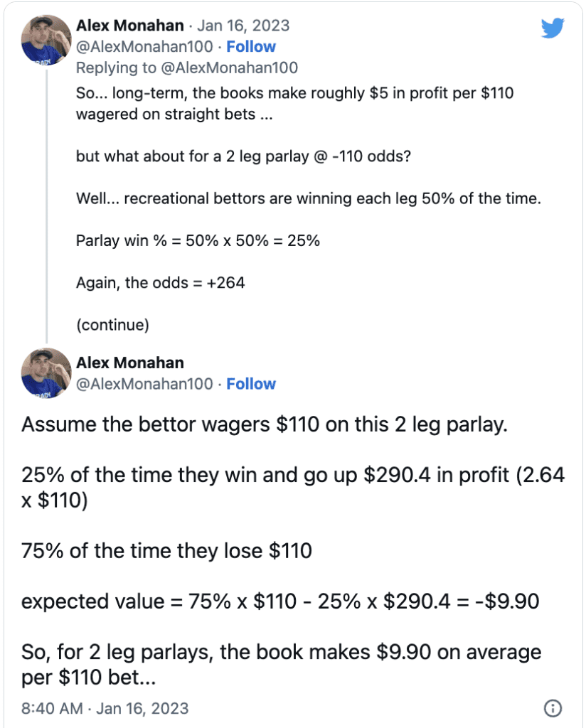
Task: Select the reply text about $5 profit per $110
Action: pyautogui.click(x=295, y=104)
